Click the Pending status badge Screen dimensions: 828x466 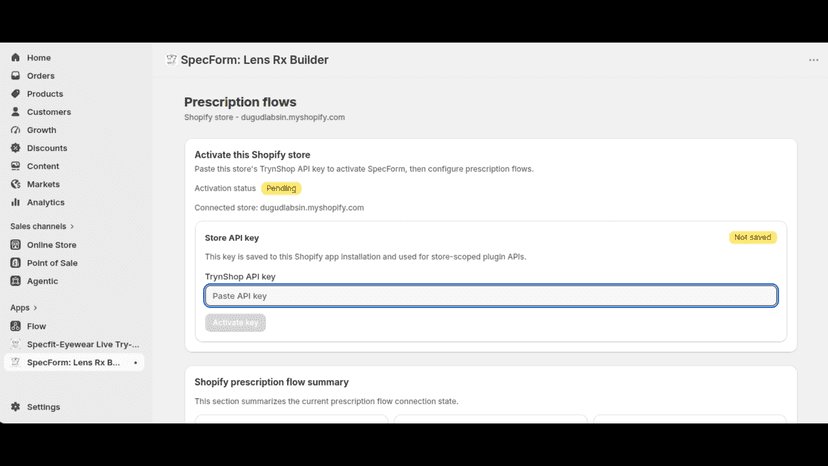(281, 188)
